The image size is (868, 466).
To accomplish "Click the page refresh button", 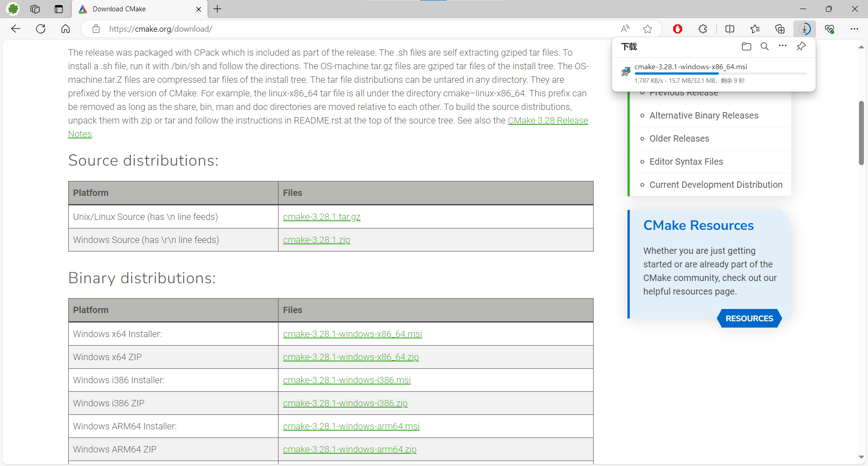I will [41, 29].
